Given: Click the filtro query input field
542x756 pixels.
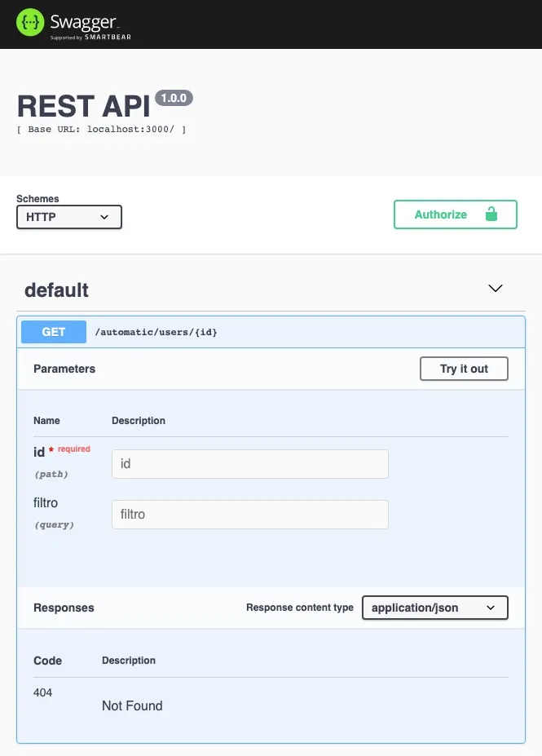Looking at the screenshot, I should (249, 515).
